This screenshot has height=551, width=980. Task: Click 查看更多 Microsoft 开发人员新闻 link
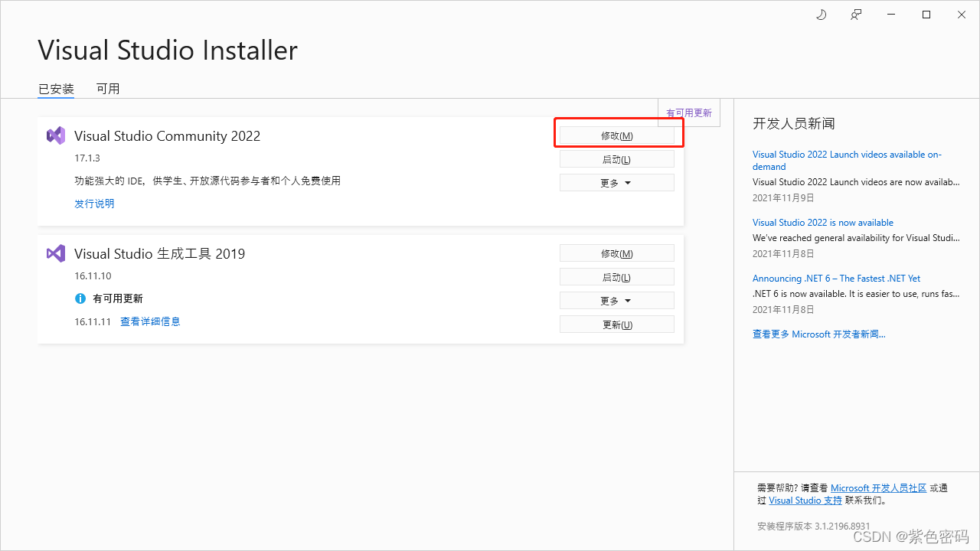point(818,334)
